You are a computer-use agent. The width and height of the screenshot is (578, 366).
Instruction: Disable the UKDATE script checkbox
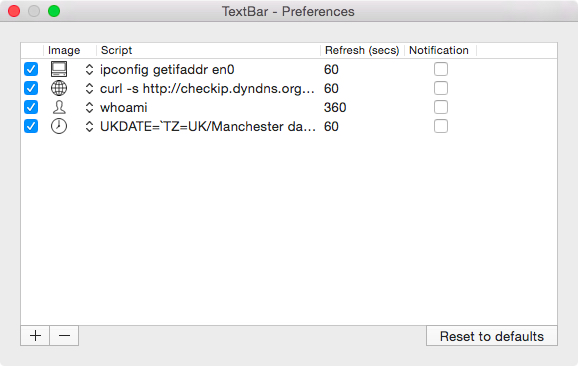31,126
